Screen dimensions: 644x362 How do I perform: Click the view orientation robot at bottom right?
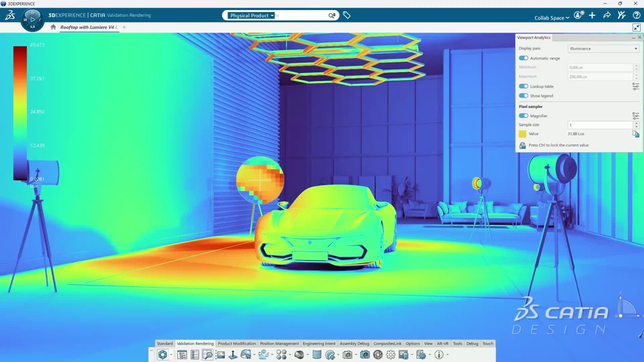point(626,307)
